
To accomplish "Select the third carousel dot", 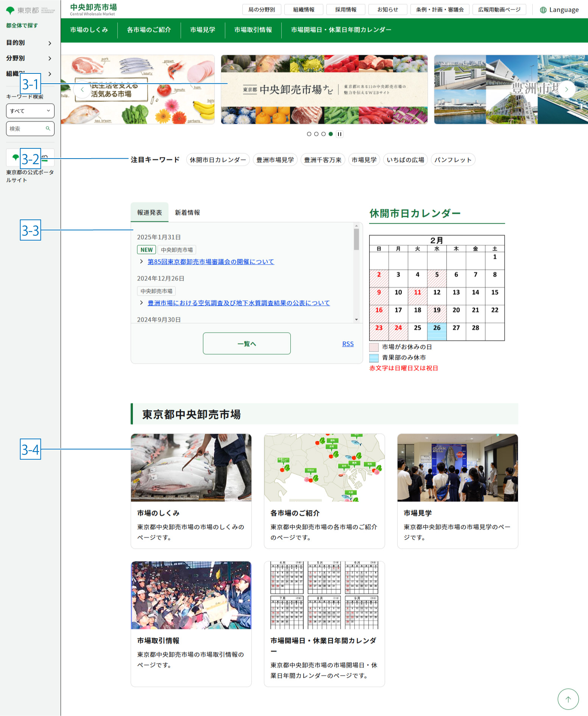I will (323, 134).
